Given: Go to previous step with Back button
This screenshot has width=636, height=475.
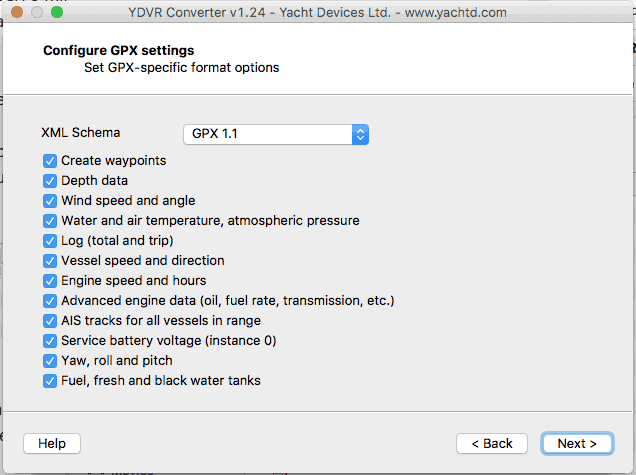Looking at the screenshot, I should pos(492,443).
